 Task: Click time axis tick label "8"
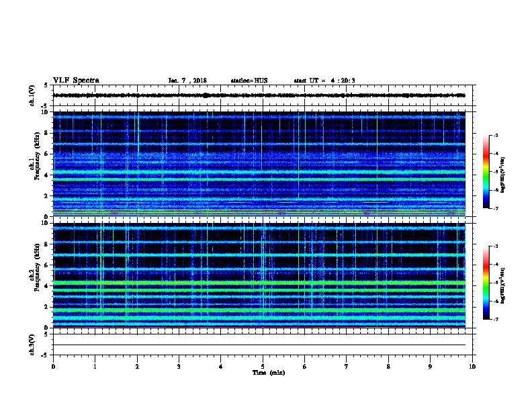point(388,367)
